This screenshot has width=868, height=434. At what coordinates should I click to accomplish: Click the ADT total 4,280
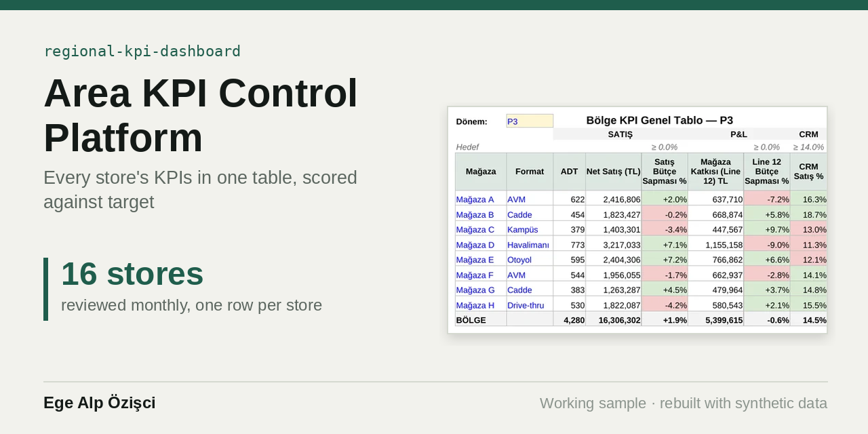click(x=570, y=320)
